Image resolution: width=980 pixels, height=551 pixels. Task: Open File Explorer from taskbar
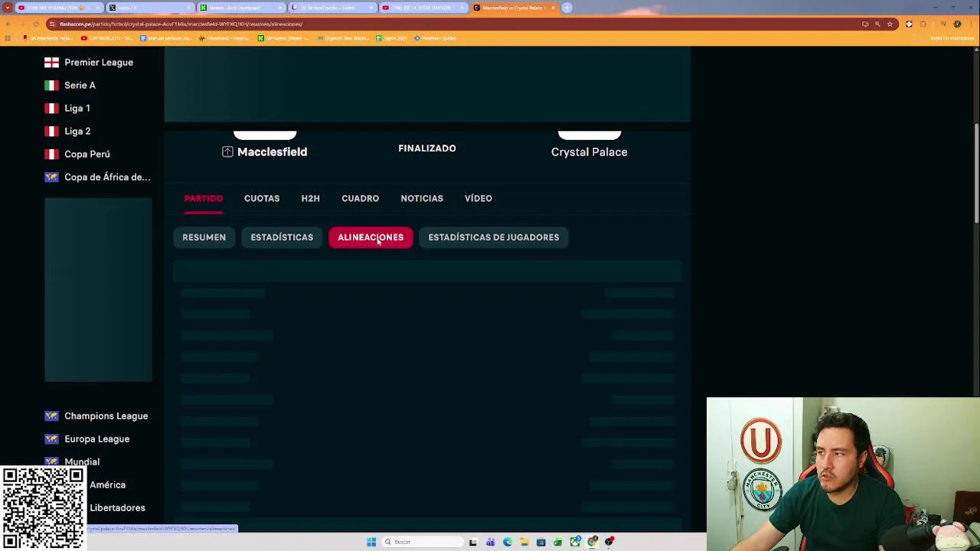click(x=524, y=542)
